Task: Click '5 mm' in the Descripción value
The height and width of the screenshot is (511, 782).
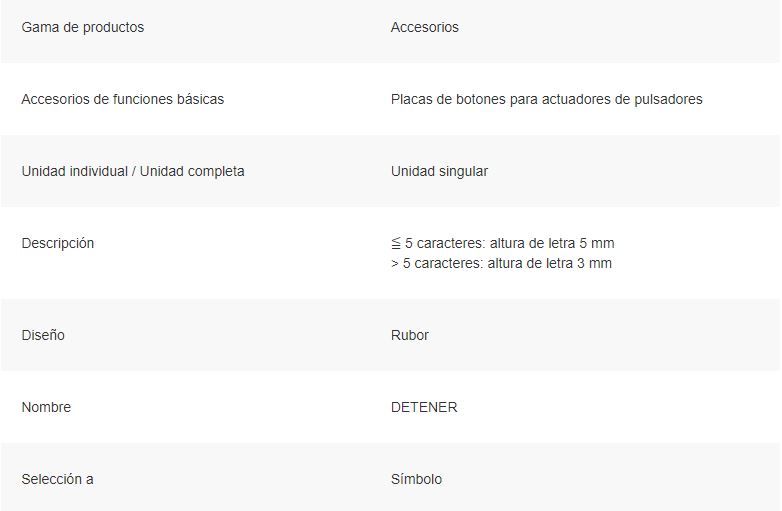Action: click(x=596, y=243)
